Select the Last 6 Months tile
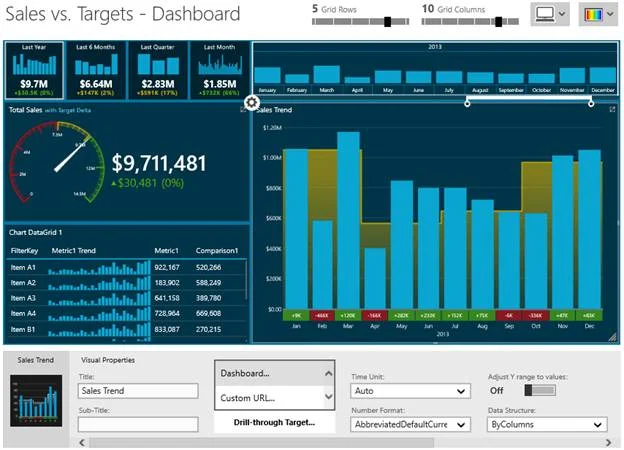The image size is (624, 450). click(96, 70)
